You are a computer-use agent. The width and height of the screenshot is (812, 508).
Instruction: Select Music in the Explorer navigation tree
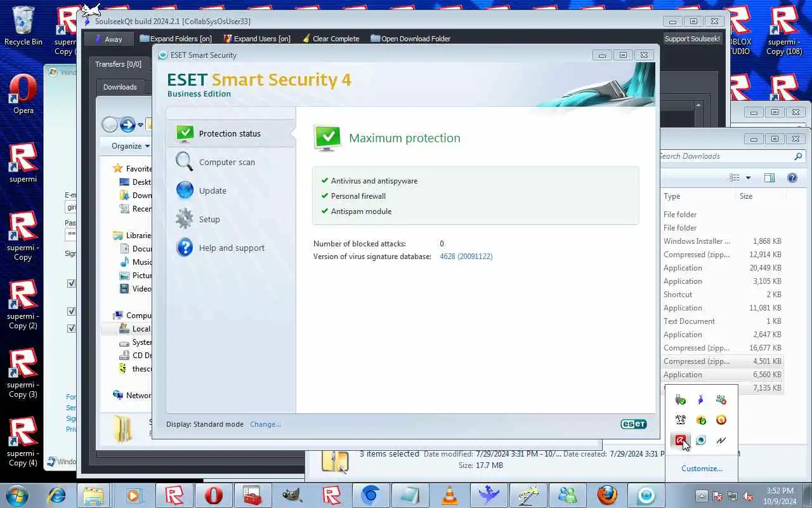point(136,262)
